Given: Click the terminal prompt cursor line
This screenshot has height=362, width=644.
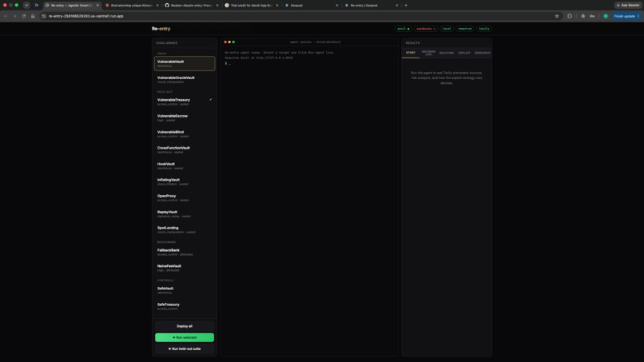Looking at the screenshot, I should [228, 63].
